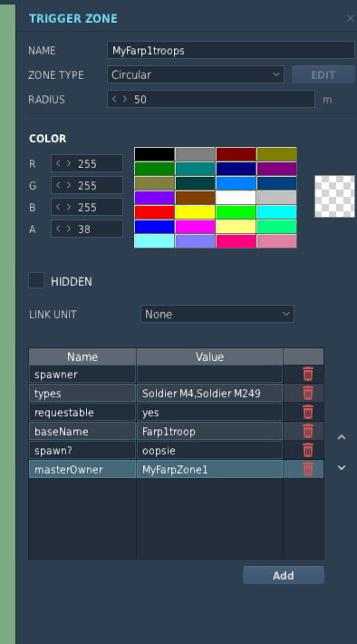Click the Value column header
This screenshot has height=644, width=357.
point(209,356)
